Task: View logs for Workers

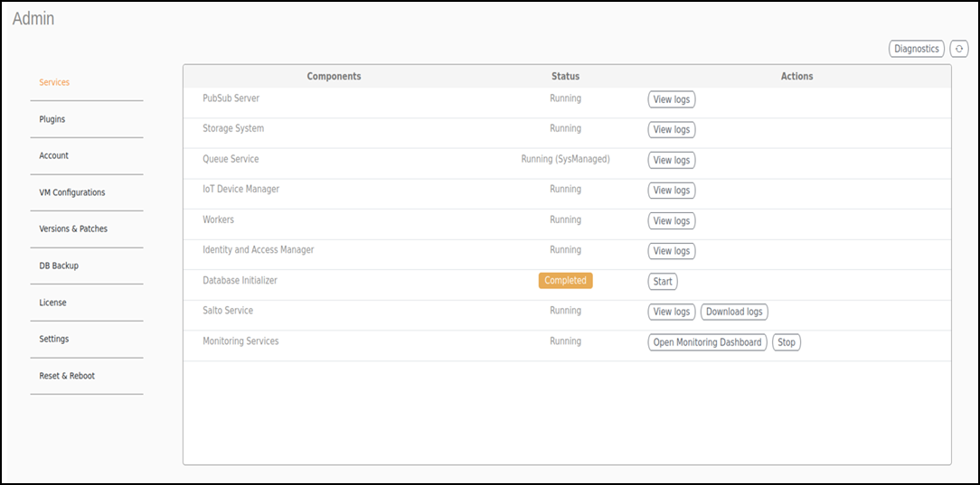Action: (x=671, y=221)
